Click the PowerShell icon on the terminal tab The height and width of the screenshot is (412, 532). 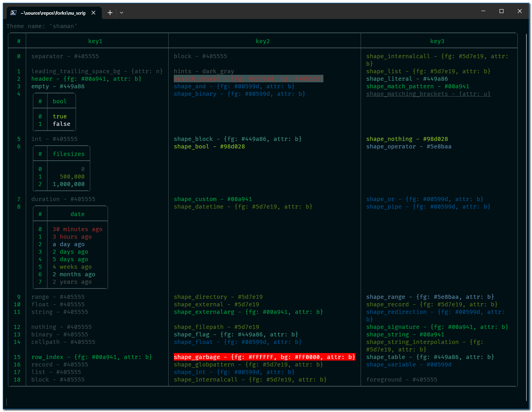pyautogui.click(x=13, y=13)
